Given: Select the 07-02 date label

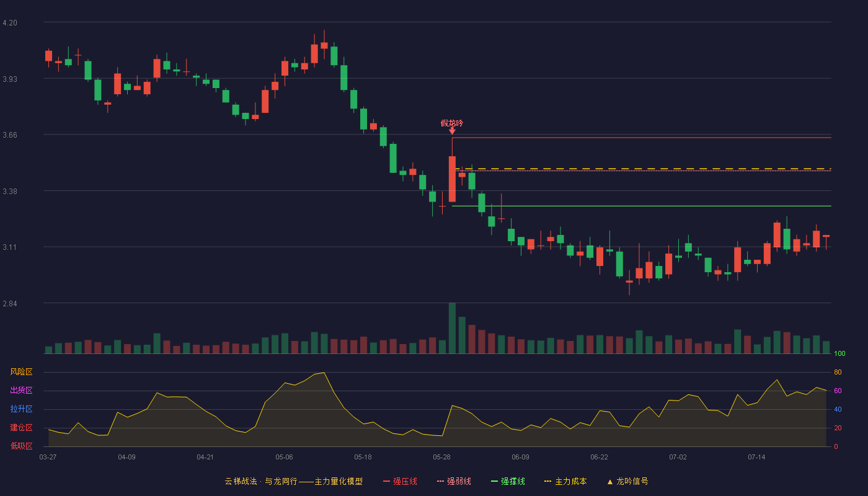Looking at the screenshot, I should [x=678, y=457].
